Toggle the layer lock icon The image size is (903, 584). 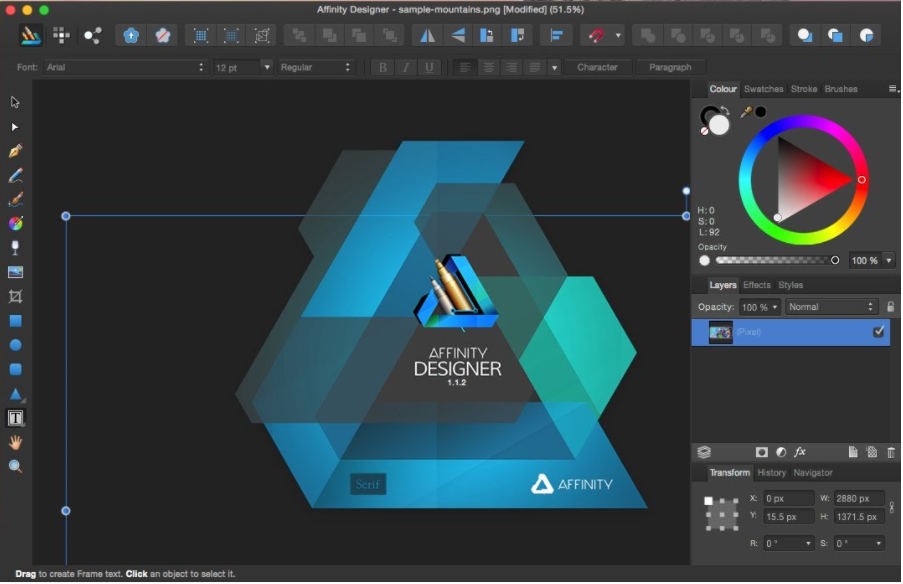[x=890, y=307]
